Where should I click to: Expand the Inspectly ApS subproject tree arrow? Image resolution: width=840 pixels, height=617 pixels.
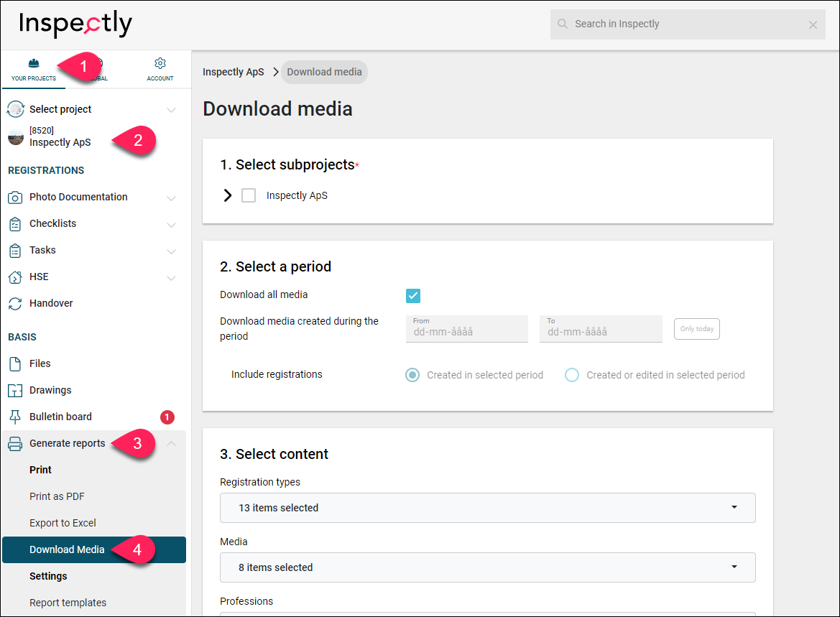point(228,195)
